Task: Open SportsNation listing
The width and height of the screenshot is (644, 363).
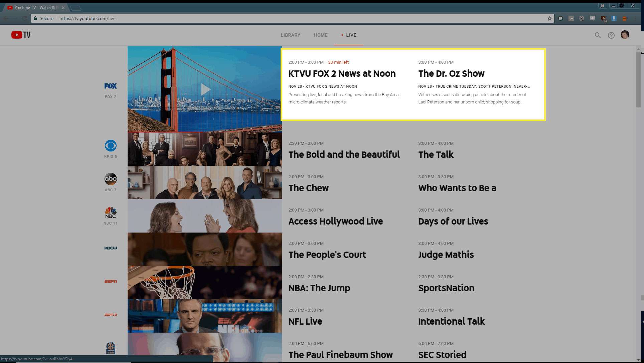Action: pyautogui.click(x=446, y=288)
